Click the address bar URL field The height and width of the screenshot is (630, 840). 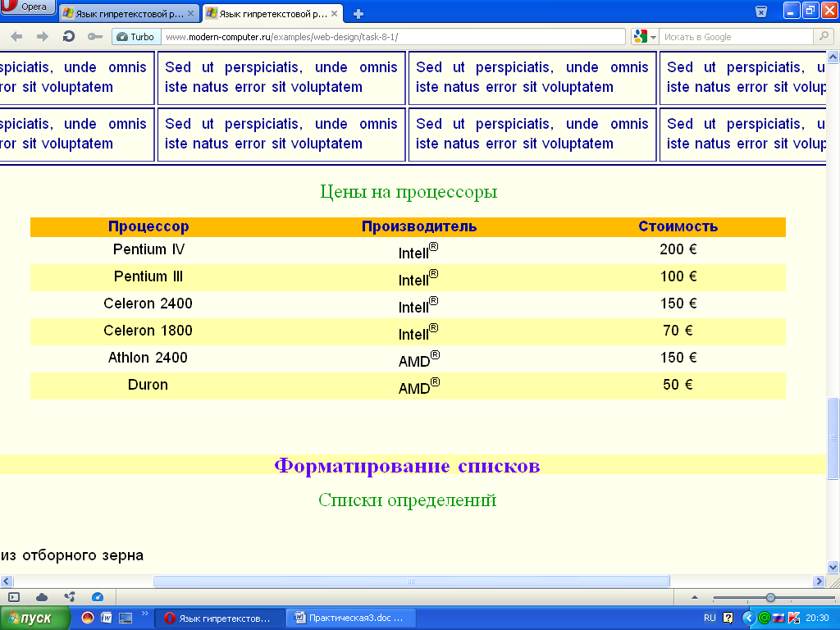click(393, 36)
